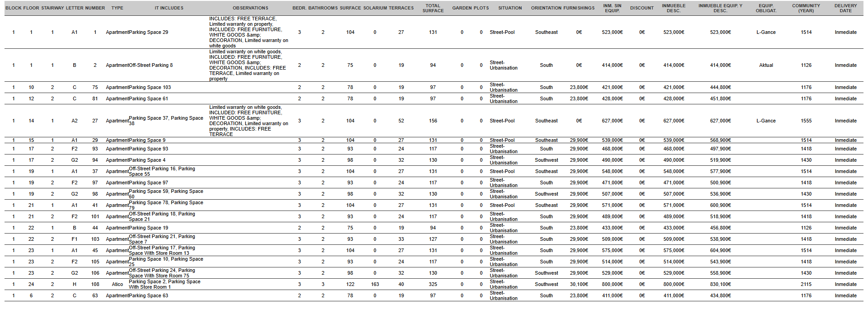Select the STAIRWAY column header
Screen dimensions: 868x309
coord(52,8)
